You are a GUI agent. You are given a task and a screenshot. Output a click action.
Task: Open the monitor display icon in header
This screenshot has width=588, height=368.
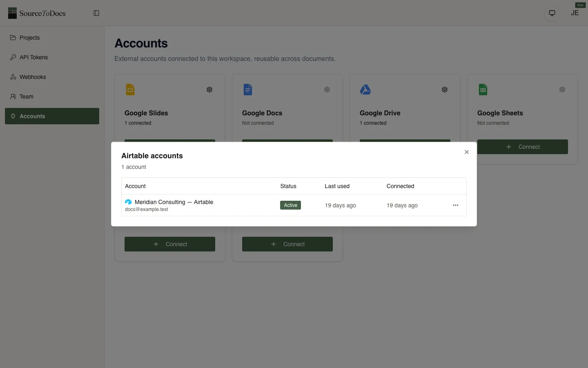[552, 13]
